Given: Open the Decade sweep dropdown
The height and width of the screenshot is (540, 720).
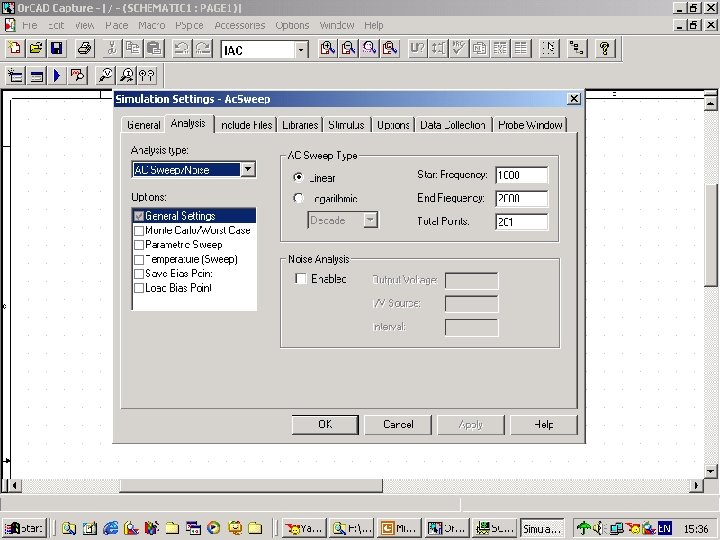Looking at the screenshot, I should [371, 220].
